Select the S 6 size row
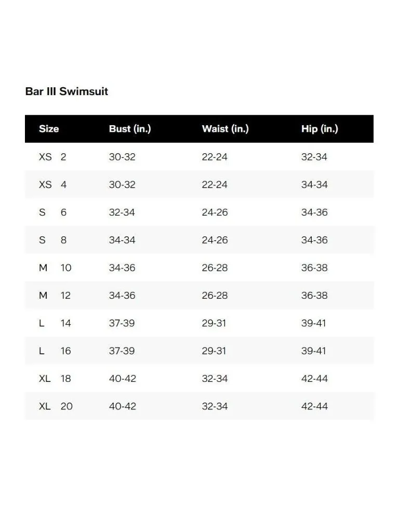Viewport: 399px width, 532px height. [x=199, y=212]
